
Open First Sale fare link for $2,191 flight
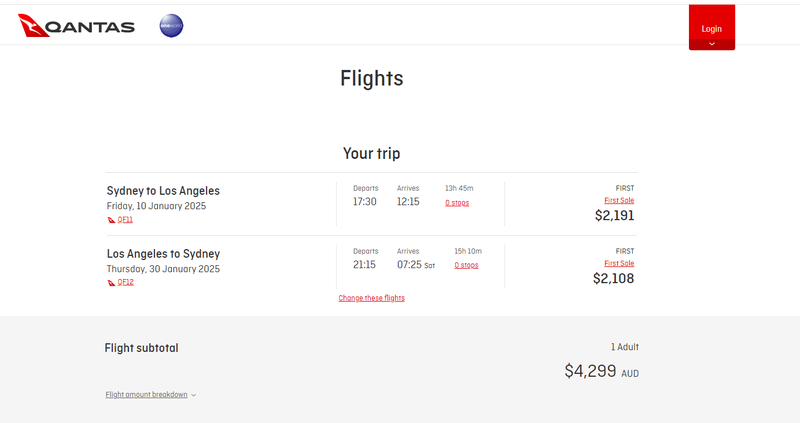pos(619,200)
